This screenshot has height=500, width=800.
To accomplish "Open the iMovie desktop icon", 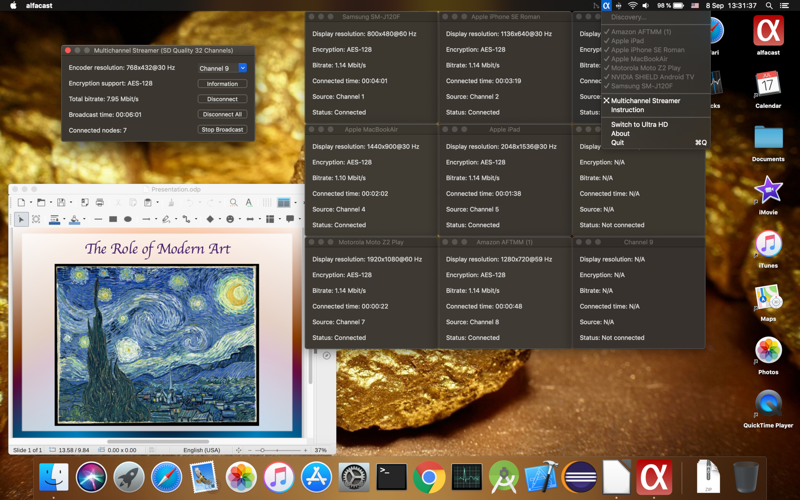I will (x=767, y=191).
